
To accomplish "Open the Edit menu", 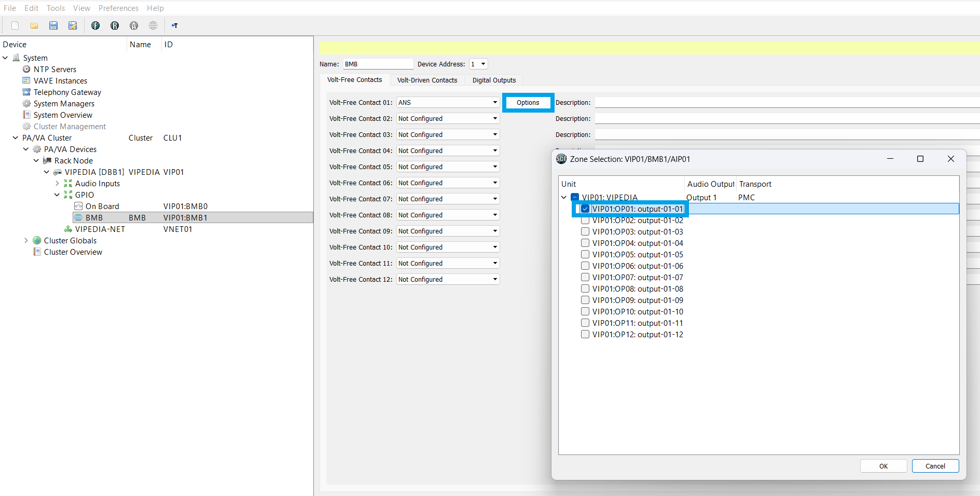I will (x=31, y=8).
